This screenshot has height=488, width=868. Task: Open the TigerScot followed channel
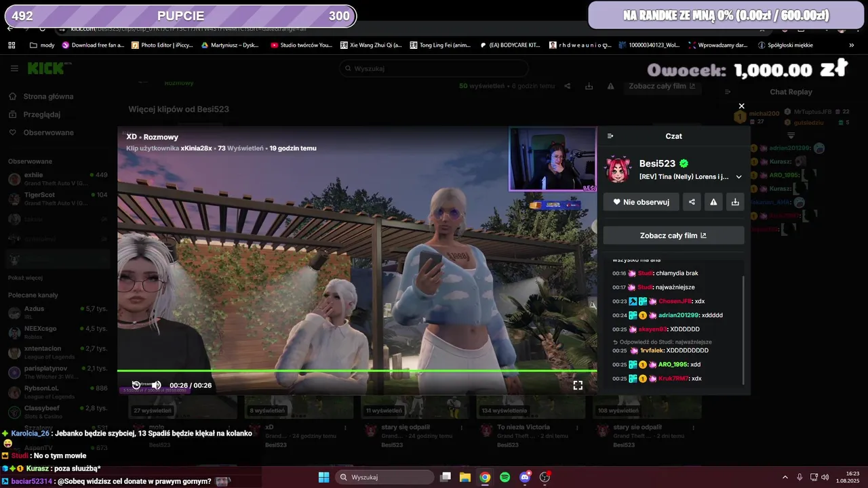coord(57,199)
